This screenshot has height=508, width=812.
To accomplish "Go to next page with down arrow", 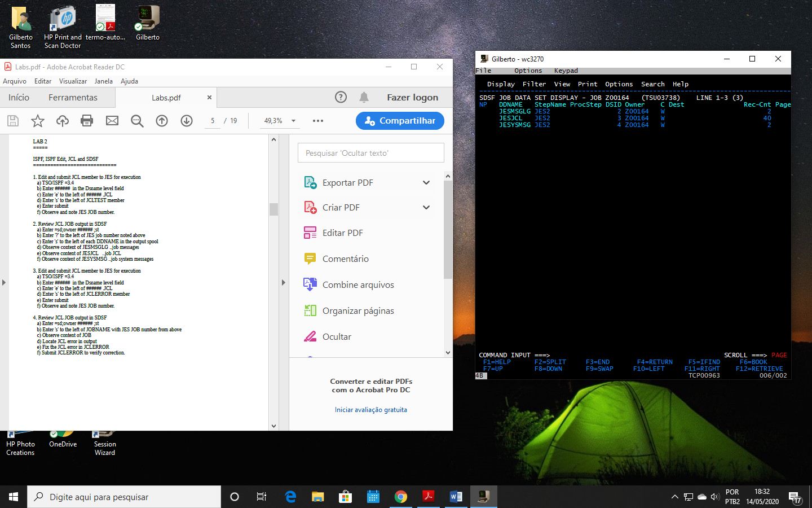I will point(187,120).
